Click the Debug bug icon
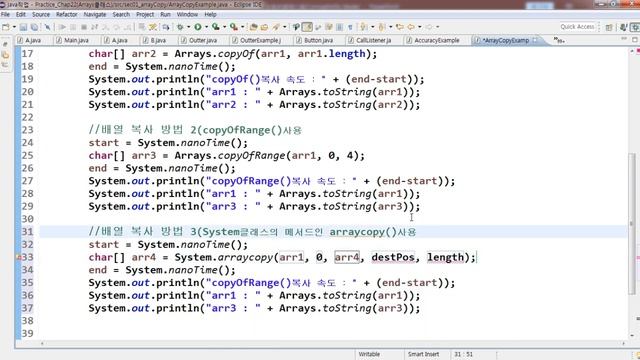640x360 pixels. tap(180, 27)
